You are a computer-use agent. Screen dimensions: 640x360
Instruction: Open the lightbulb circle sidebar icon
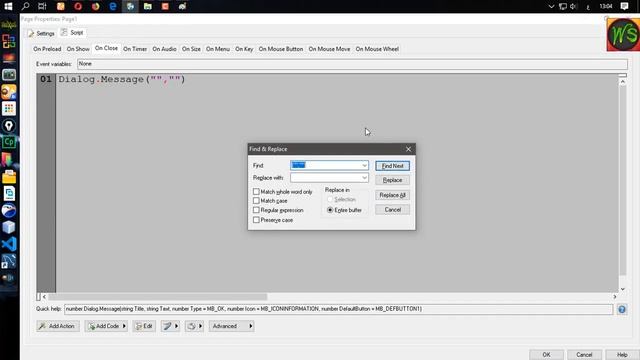tap(9, 126)
